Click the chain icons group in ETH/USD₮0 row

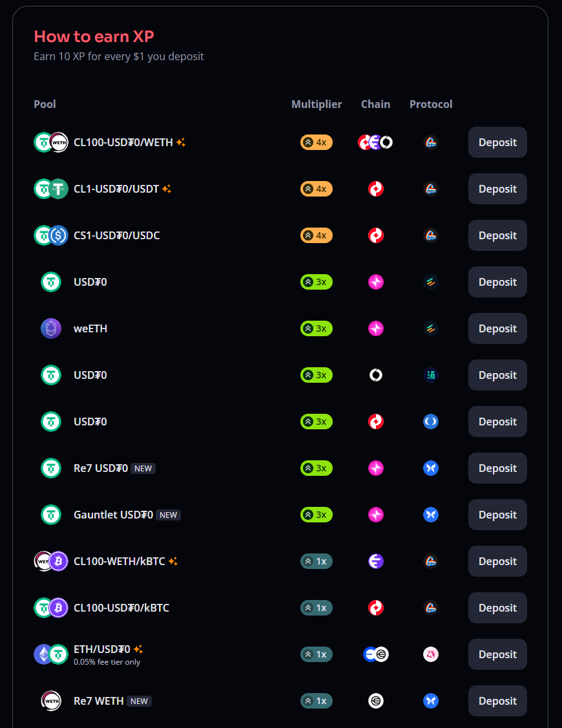point(375,654)
